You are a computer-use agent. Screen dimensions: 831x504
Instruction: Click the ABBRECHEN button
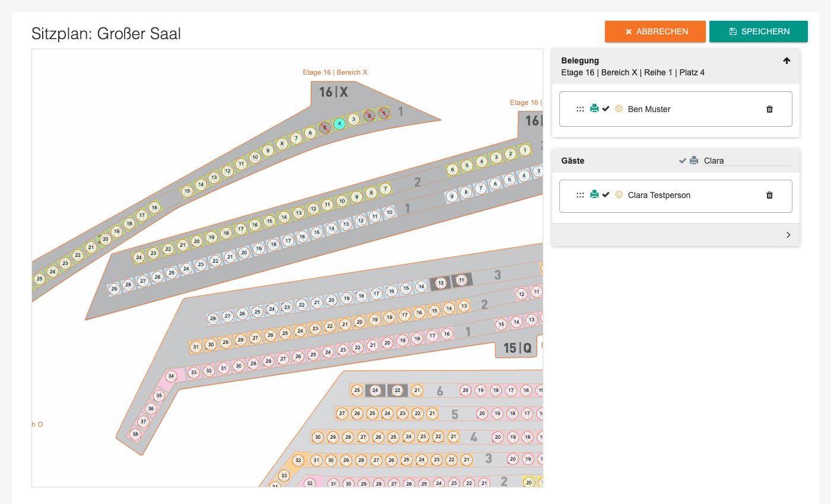(x=655, y=31)
